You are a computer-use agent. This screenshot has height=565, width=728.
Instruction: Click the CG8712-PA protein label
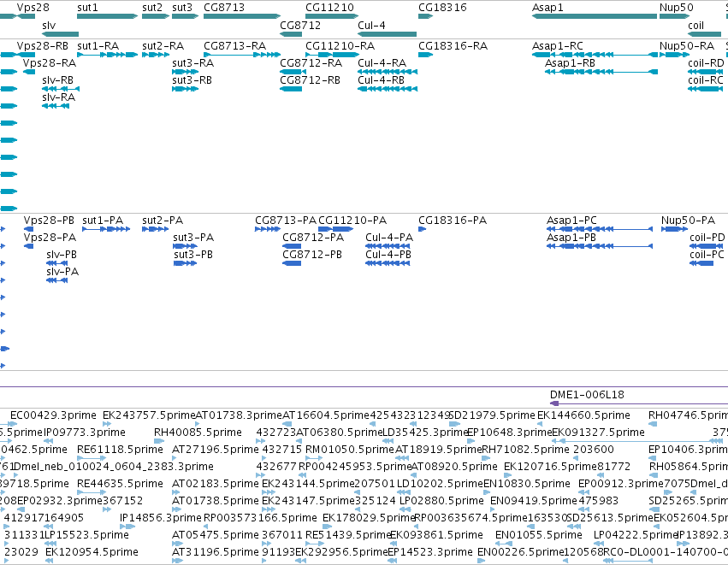[313, 238]
